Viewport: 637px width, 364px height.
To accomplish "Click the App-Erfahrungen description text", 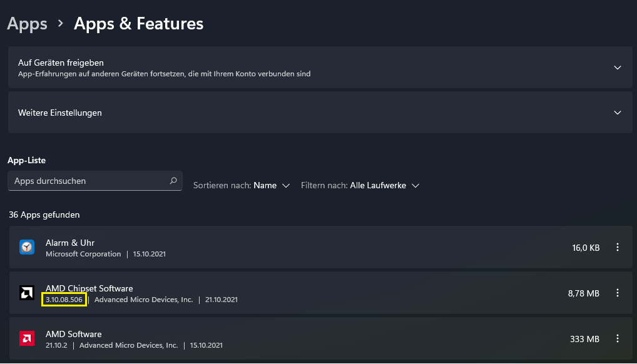I will (164, 74).
